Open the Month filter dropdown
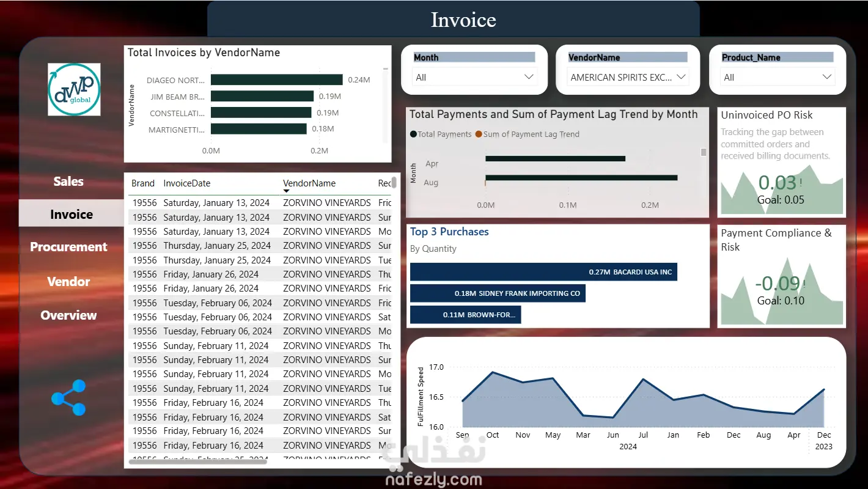This screenshot has width=868, height=489. pyautogui.click(x=529, y=77)
